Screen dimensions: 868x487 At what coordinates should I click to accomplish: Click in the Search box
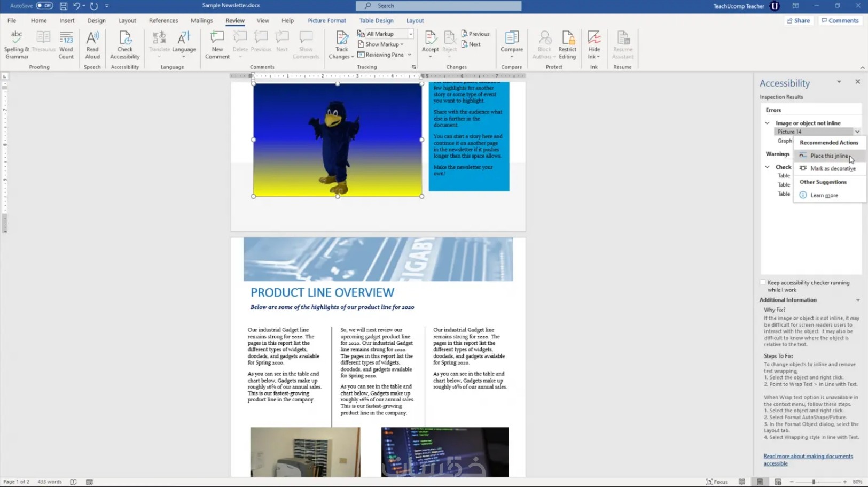pos(439,6)
